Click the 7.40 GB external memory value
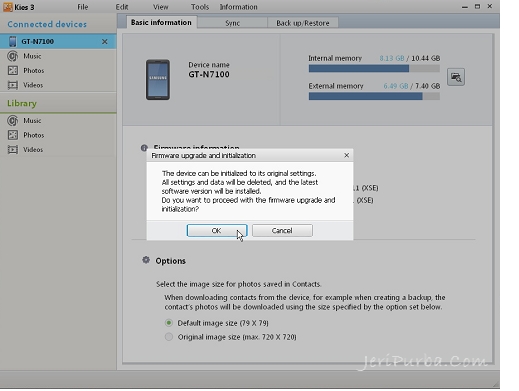519x391 pixels. (427, 86)
